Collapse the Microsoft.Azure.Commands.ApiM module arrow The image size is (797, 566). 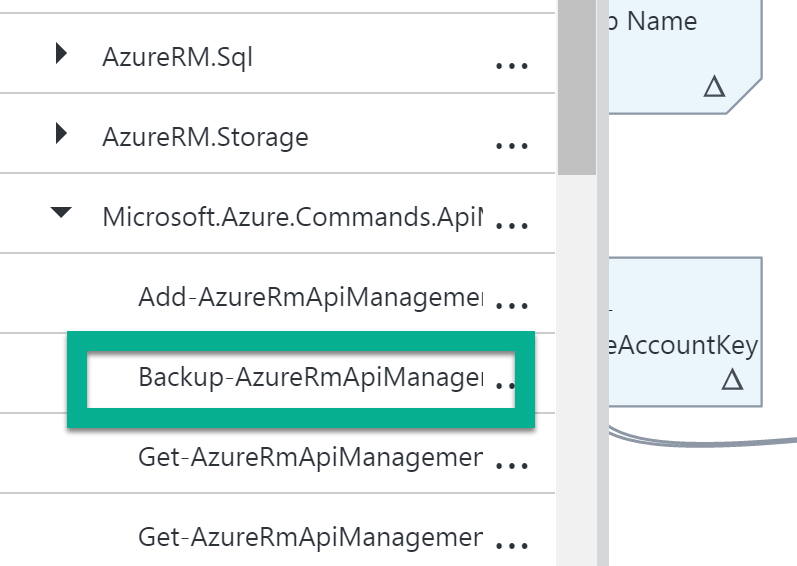[62, 212]
